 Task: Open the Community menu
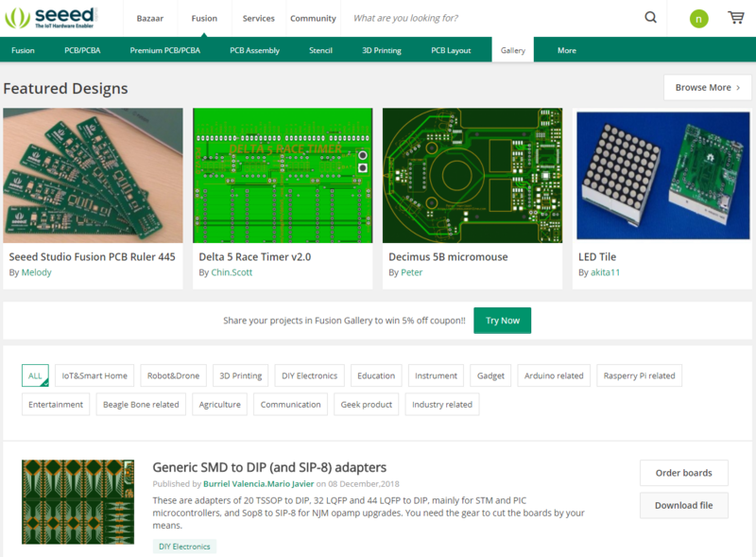point(313,18)
